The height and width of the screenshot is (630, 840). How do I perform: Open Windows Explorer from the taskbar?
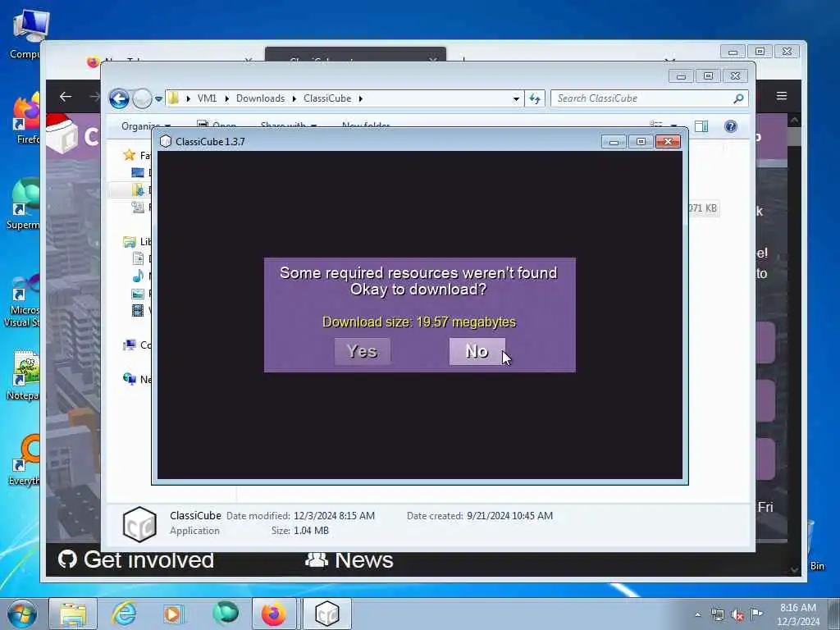coord(73,614)
